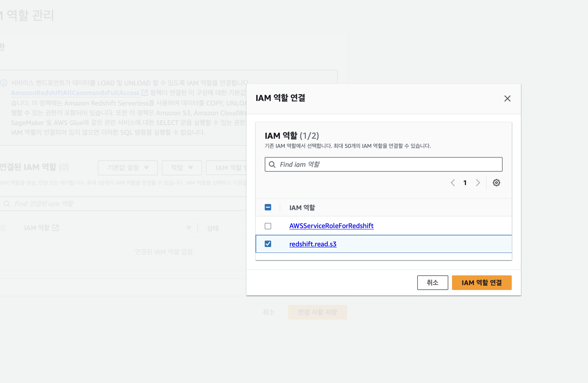The width and height of the screenshot is (588, 383).
Task: Click search magnifier in Find iam field
Action: coord(272,165)
